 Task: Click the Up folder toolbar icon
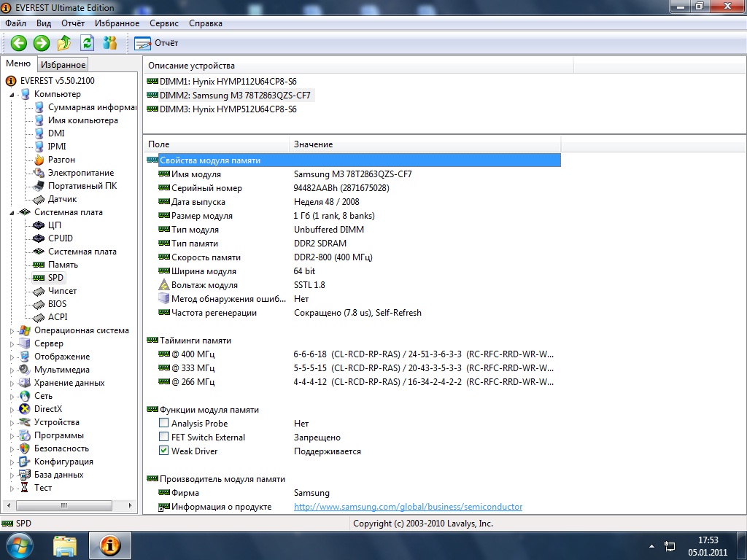pyautogui.click(x=64, y=43)
